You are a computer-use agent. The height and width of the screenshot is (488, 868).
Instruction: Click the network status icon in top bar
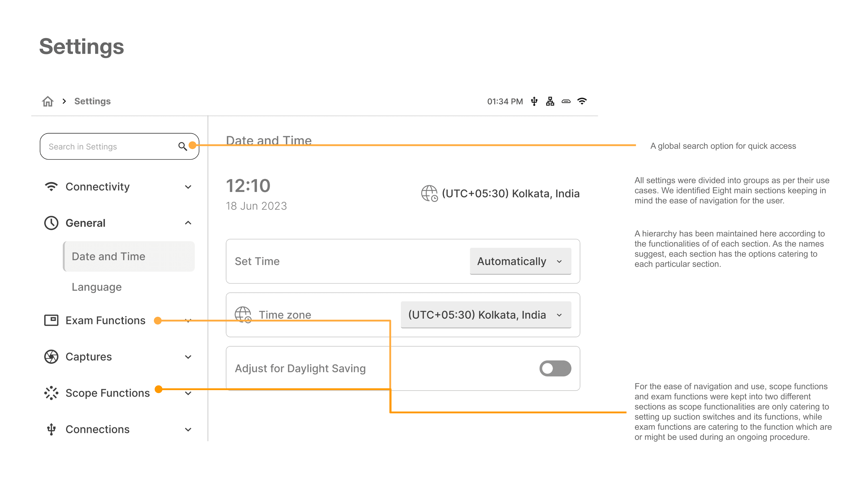coord(550,101)
